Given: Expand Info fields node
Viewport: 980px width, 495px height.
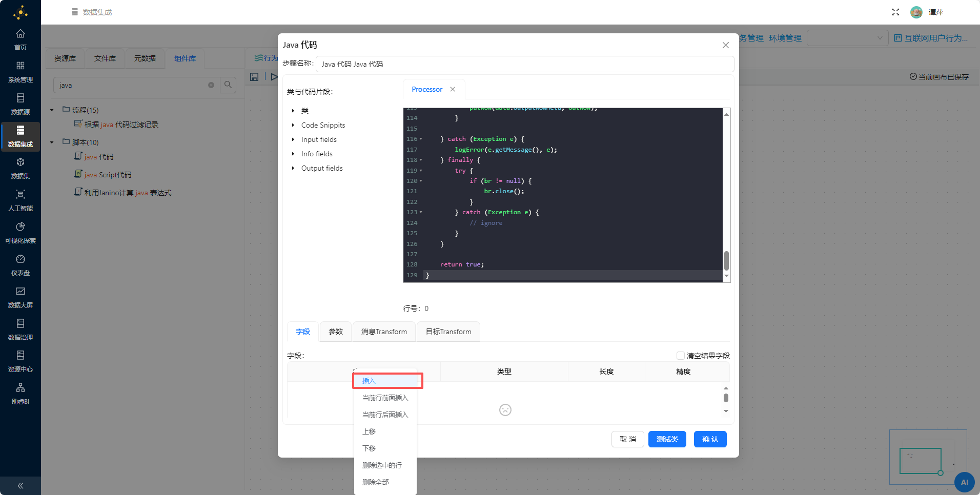Looking at the screenshot, I should click(293, 154).
